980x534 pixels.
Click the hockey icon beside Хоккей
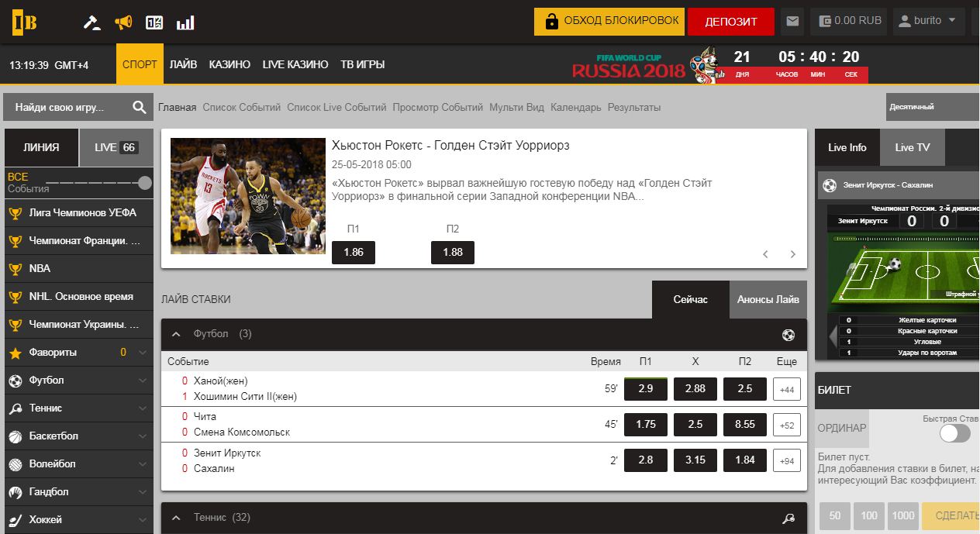point(15,520)
